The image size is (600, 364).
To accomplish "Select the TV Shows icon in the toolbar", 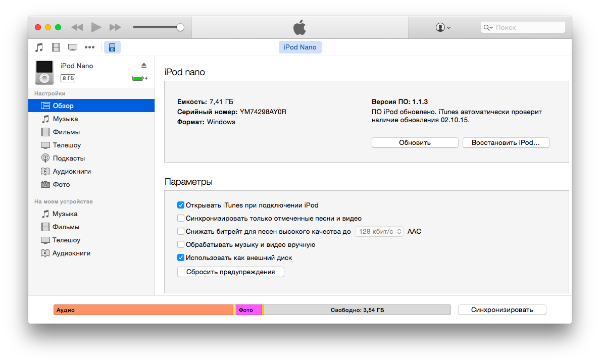I will pyautogui.click(x=72, y=47).
